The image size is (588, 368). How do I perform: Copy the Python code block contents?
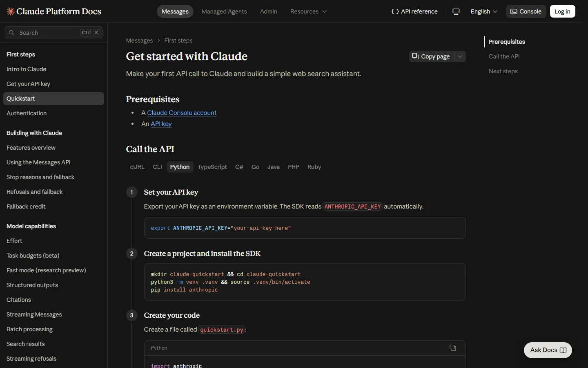pyautogui.click(x=453, y=348)
